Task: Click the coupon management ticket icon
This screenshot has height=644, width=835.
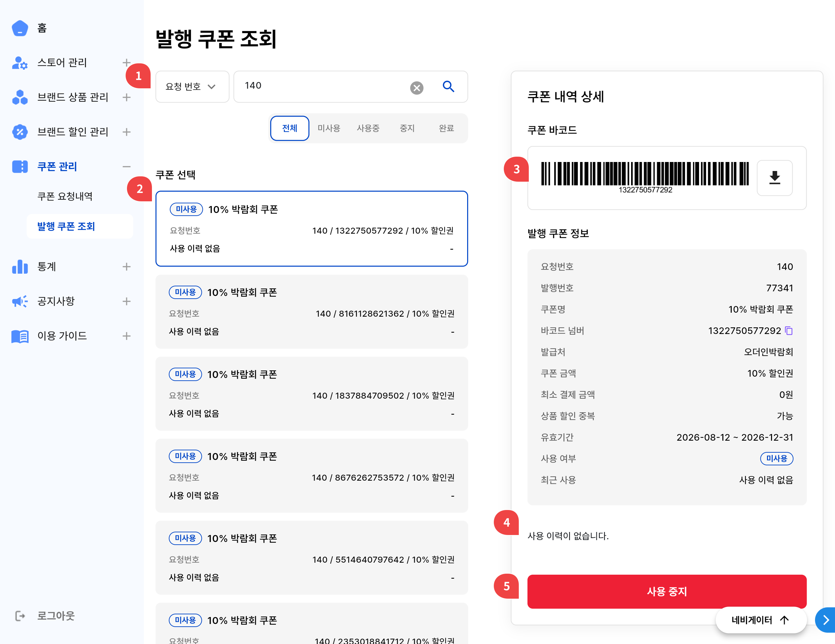Action: pyautogui.click(x=20, y=166)
